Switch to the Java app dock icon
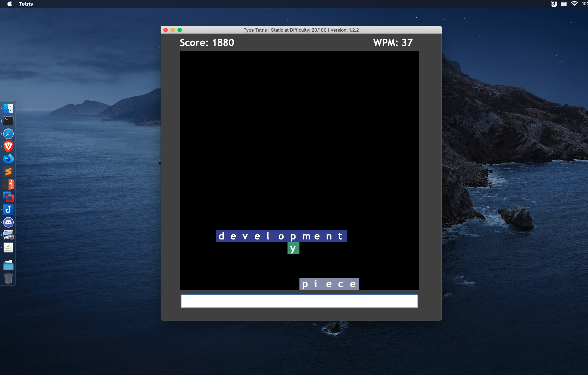Viewport: 588px width, 375px height. pyautogui.click(x=8, y=248)
